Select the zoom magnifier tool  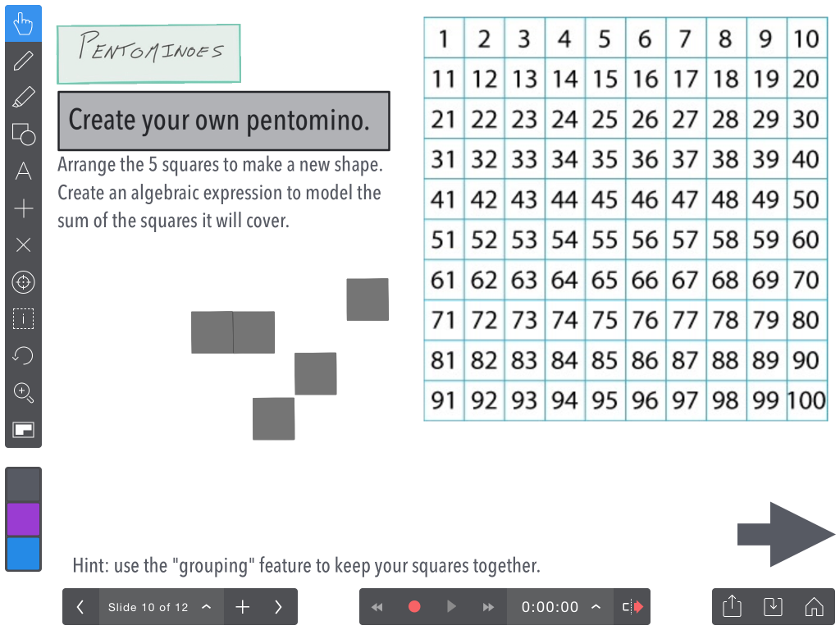tap(23, 392)
